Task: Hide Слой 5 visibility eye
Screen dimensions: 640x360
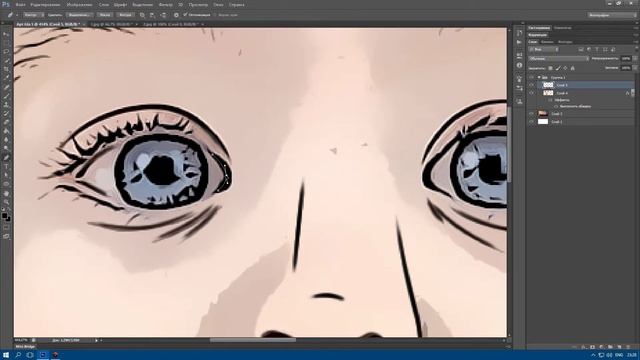Action: tap(531, 85)
